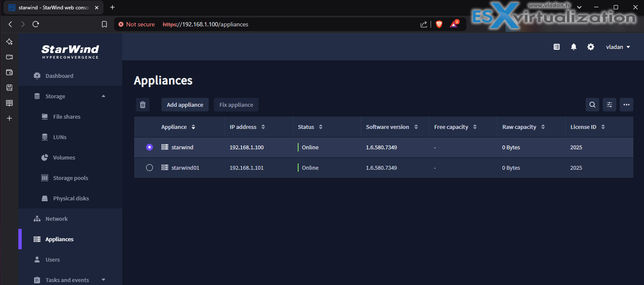Image resolution: width=644 pixels, height=285 pixels.
Task: Open the notifications bell
Action: (x=574, y=47)
